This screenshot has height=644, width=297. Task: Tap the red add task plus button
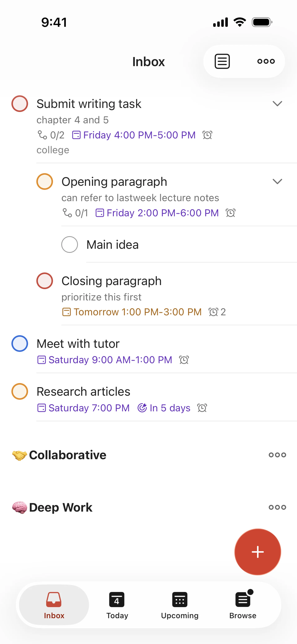coord(258,552)
